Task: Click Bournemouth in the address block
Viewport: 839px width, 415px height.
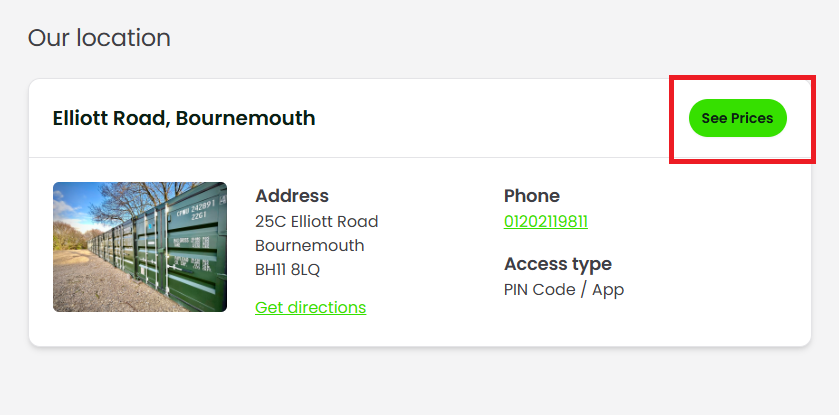Action: 309,245
